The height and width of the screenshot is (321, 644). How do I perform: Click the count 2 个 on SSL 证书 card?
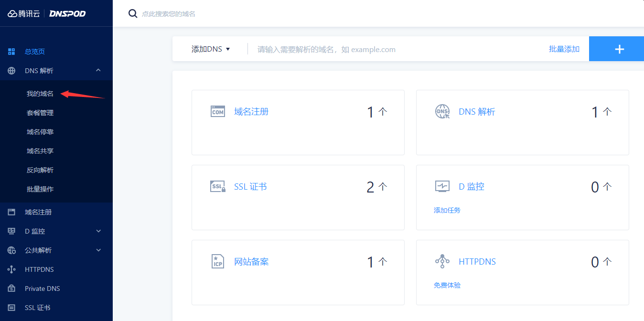(x=377, y=187)
